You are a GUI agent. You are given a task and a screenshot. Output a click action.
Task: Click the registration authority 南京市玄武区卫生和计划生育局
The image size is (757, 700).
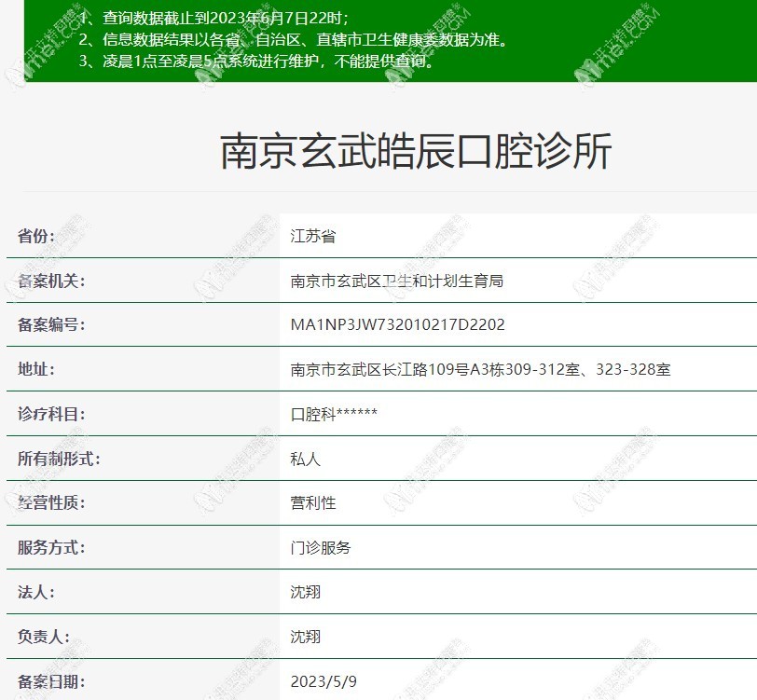(396, 280)
